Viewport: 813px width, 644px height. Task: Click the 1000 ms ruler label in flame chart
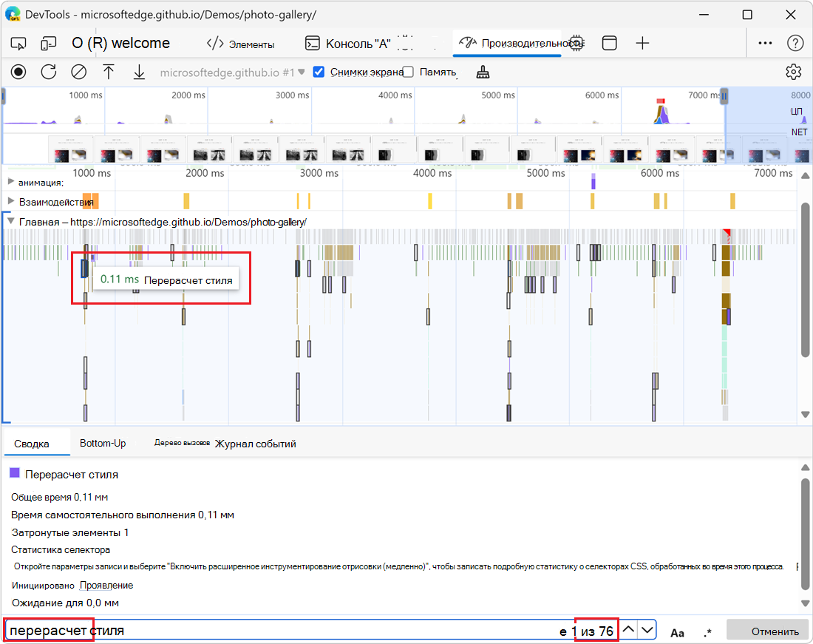click(x=92, y=173)
